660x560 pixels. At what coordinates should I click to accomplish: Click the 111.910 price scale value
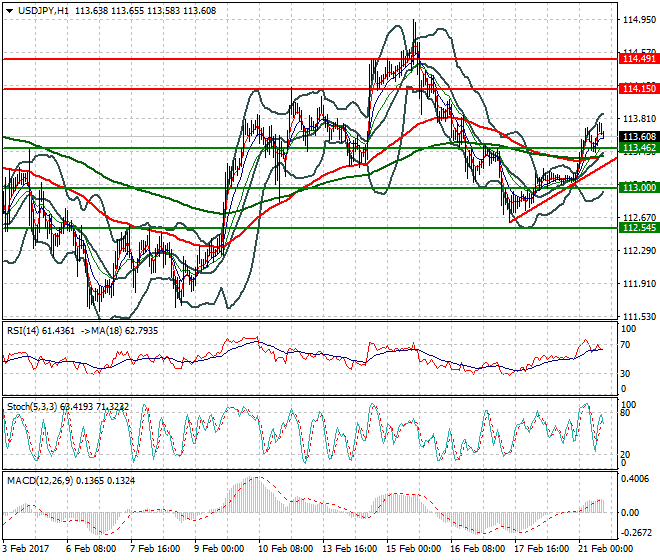pos(639,284)
